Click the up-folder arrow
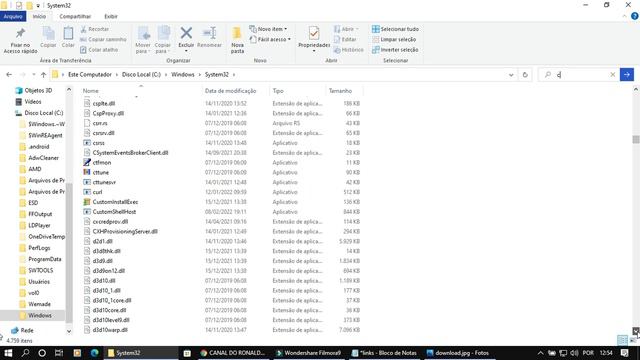The image size is (640, 360). click(x=43, y=75)
